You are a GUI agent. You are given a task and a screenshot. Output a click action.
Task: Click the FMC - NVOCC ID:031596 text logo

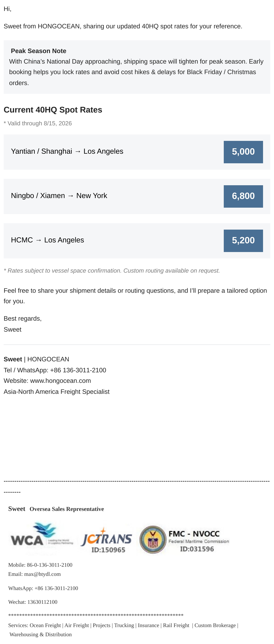199,541
